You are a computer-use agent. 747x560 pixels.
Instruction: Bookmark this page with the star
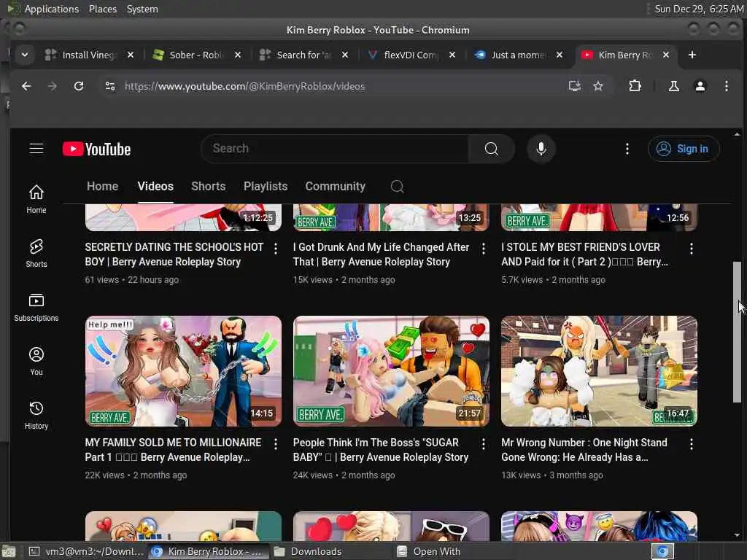pos(598,86)
